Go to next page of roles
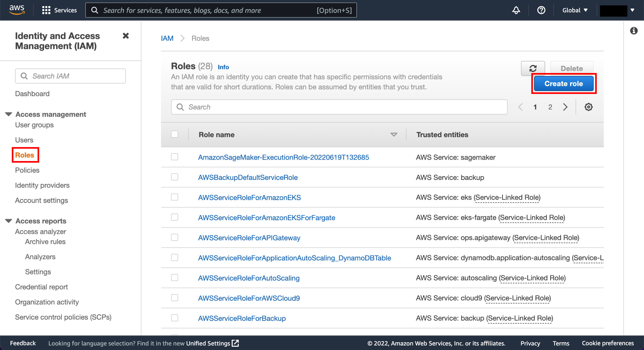 pos(565,107)
